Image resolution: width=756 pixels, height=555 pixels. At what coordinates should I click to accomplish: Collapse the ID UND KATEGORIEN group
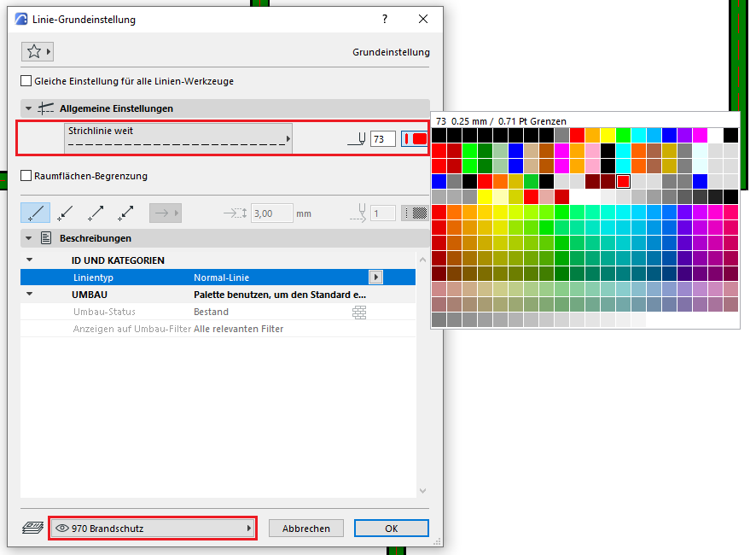(x=29, y=260)
